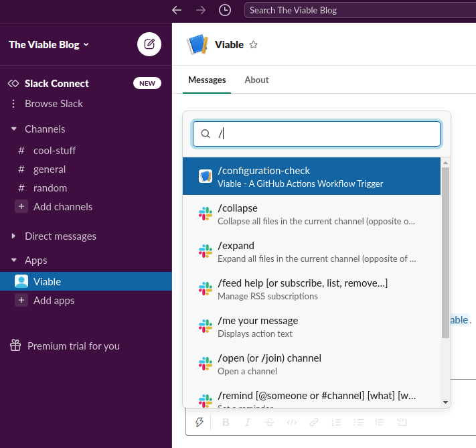
Task: Click the gift icon for Premium trial
Action: 15,346
